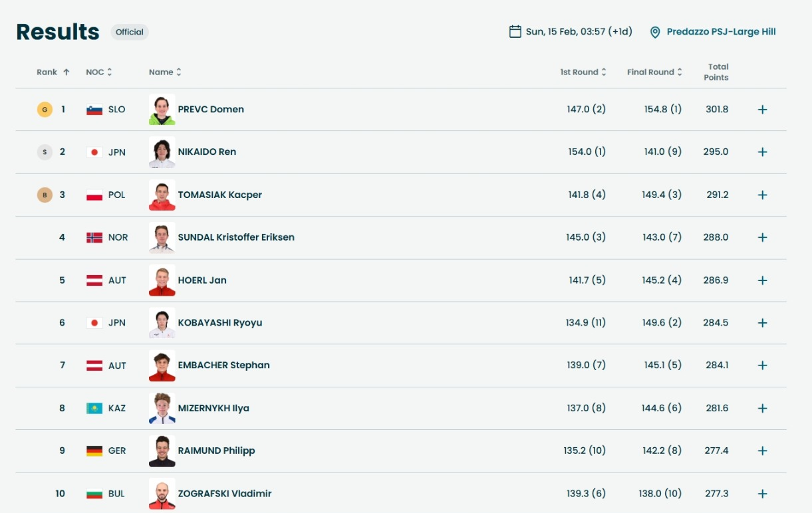812x513 pixels.
Task: Click the Norway flag in SUNDAL's row
Action: (94, 237)
